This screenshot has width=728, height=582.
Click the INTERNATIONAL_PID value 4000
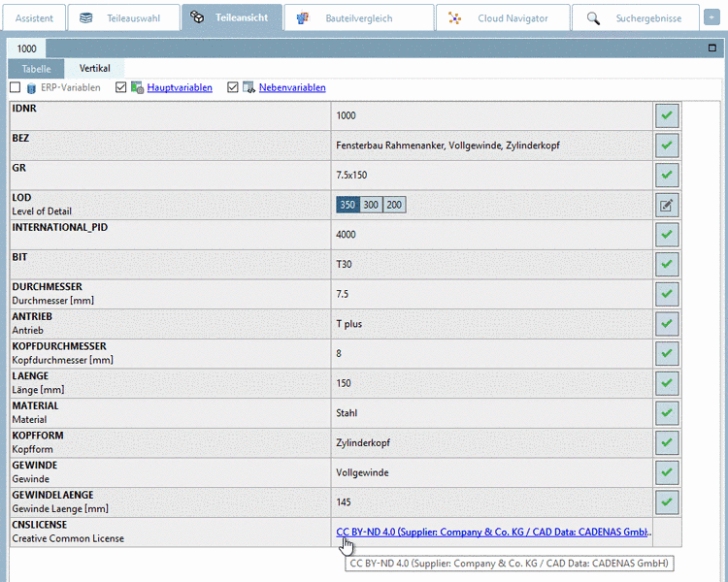pos(346,235)
